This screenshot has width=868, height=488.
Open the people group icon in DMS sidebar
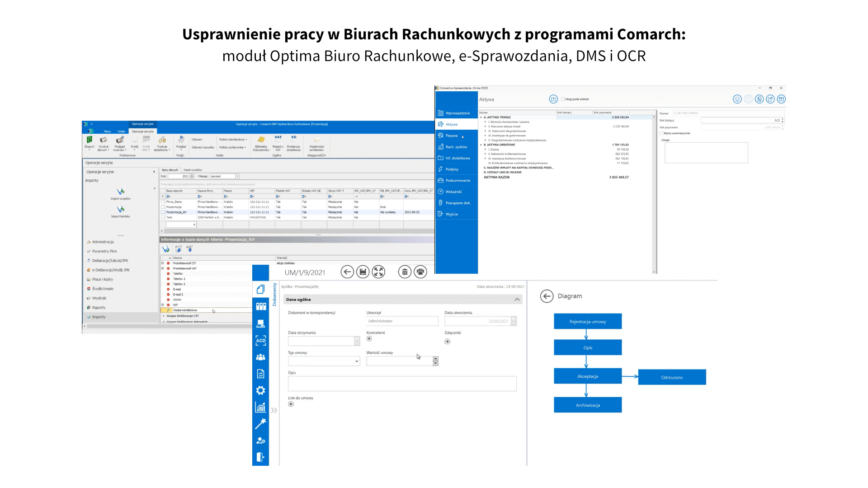(261, 357)
